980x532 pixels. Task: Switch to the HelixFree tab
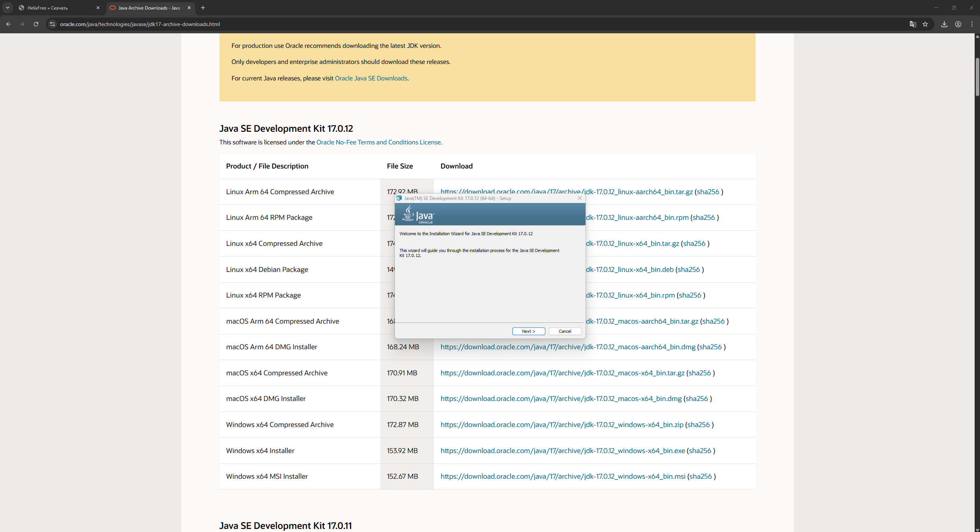pos(59,8)
